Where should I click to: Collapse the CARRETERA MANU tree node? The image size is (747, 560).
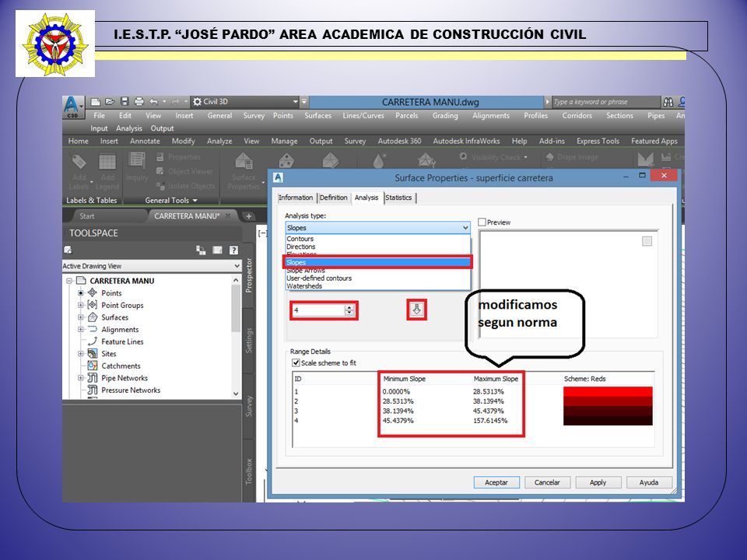[69, 281]
